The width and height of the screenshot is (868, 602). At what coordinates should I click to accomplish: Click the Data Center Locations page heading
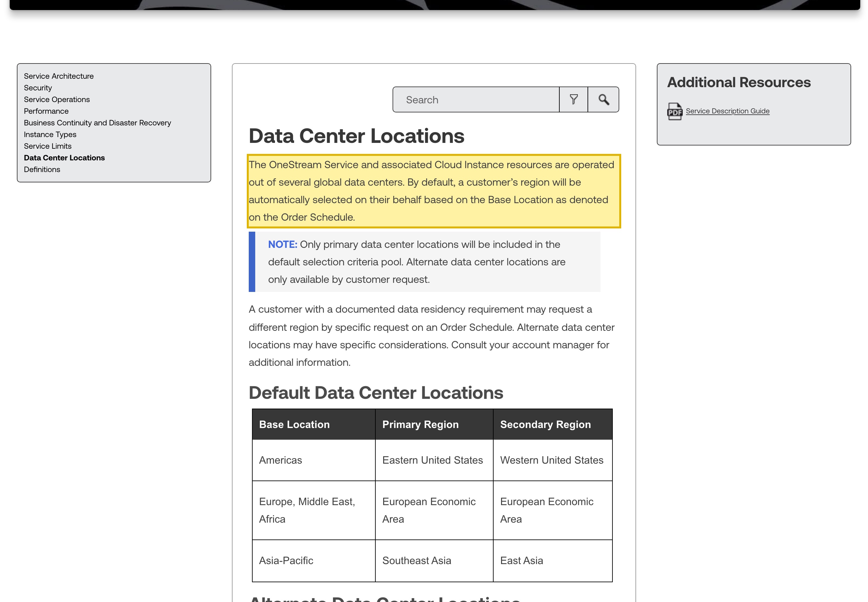pyautogui.click(x=356, y=136)
